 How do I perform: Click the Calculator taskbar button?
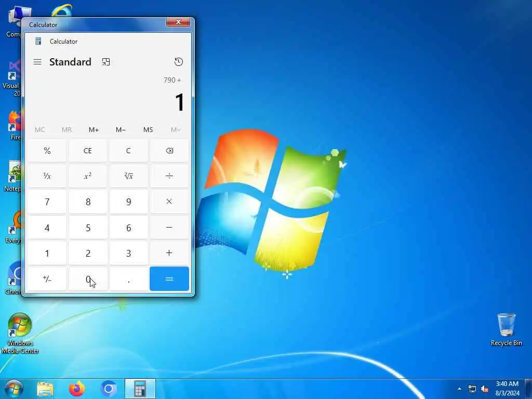pyautogui.click(x=140, y=389)
